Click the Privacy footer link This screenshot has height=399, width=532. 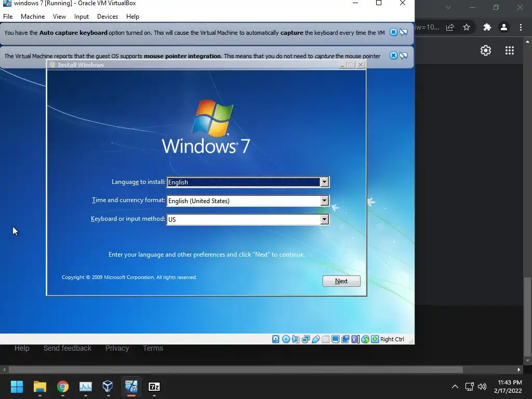pyautogui.click(x=117, y=348)
